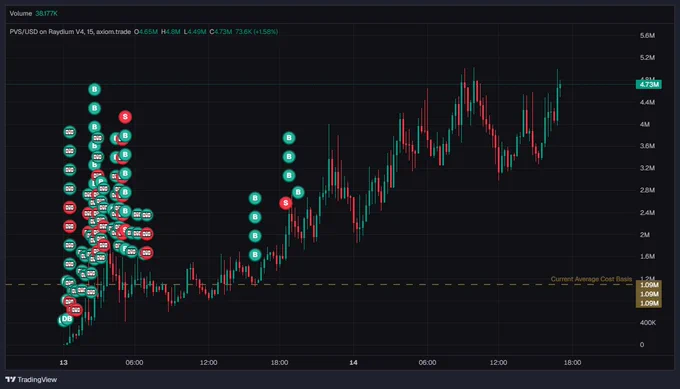The height and width of the screenshot is (389, 680).
Task: Click the 0 price axis label
Action: pos(642,345)
